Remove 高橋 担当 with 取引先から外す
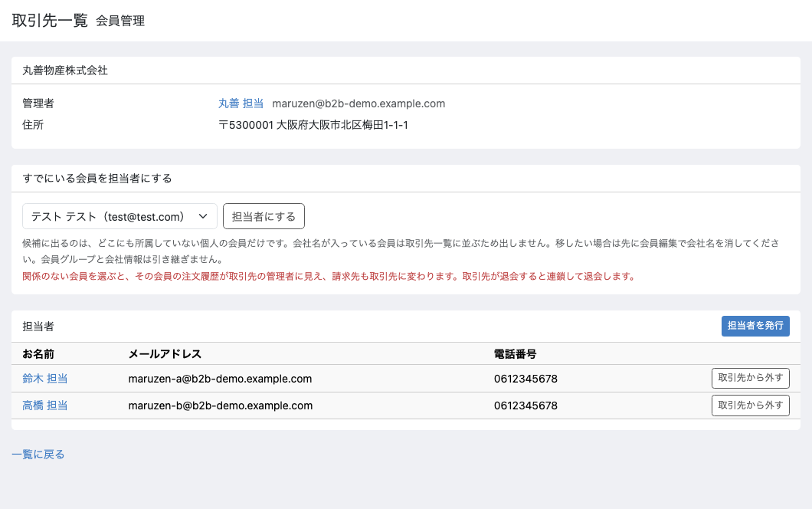 (x=751, y=406)
